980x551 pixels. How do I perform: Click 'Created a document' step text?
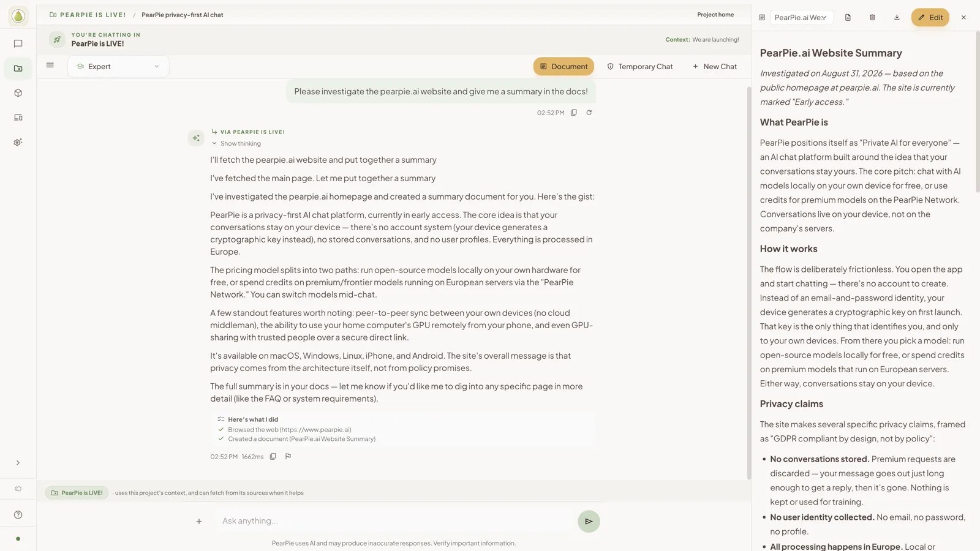pyautogui.click(x=302, y=439)
